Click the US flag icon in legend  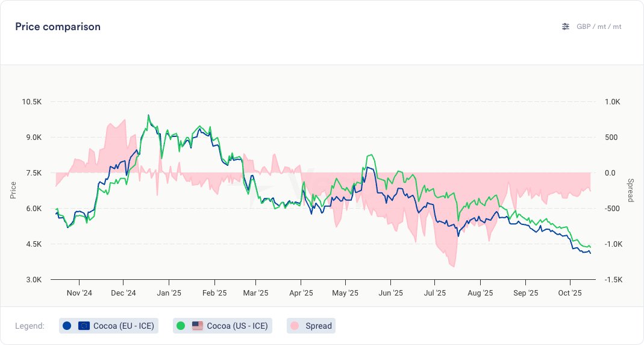(198, 326)
